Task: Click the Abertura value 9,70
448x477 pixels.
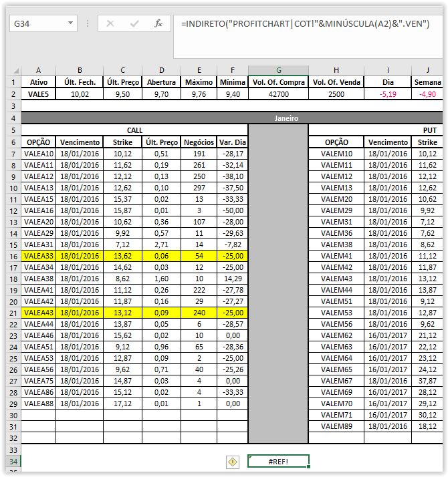Action: [161, 94]
